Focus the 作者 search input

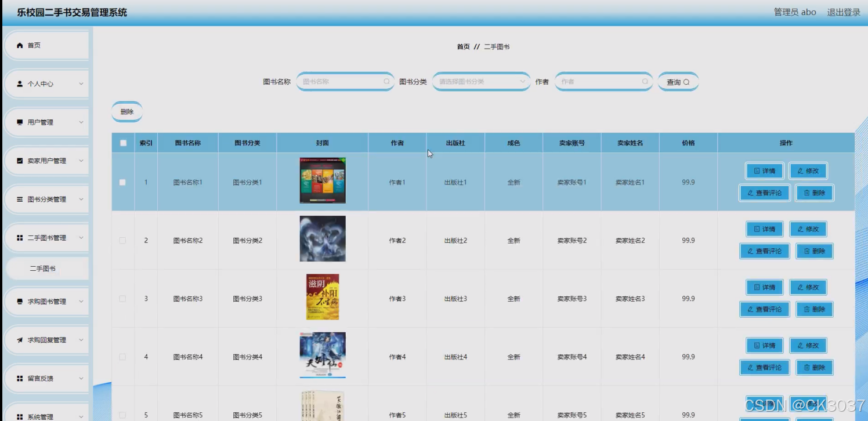(603, 82)
